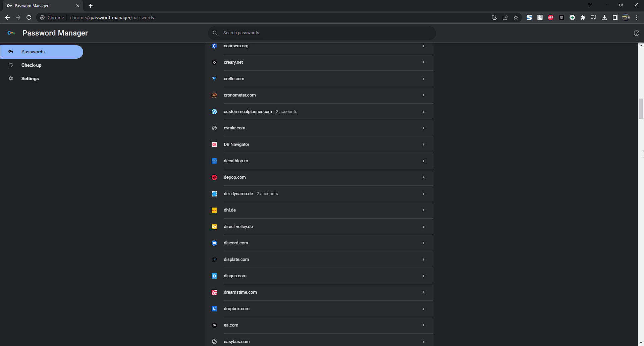Open a new browser tab
Screen dimensions: 644x346
pyautogui.click(x=91, y=6)
